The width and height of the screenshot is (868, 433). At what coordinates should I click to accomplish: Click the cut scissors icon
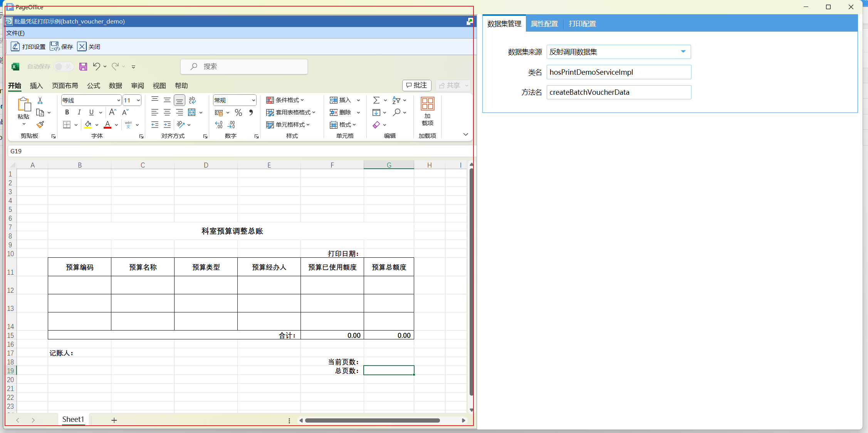[x=40, y=100]
